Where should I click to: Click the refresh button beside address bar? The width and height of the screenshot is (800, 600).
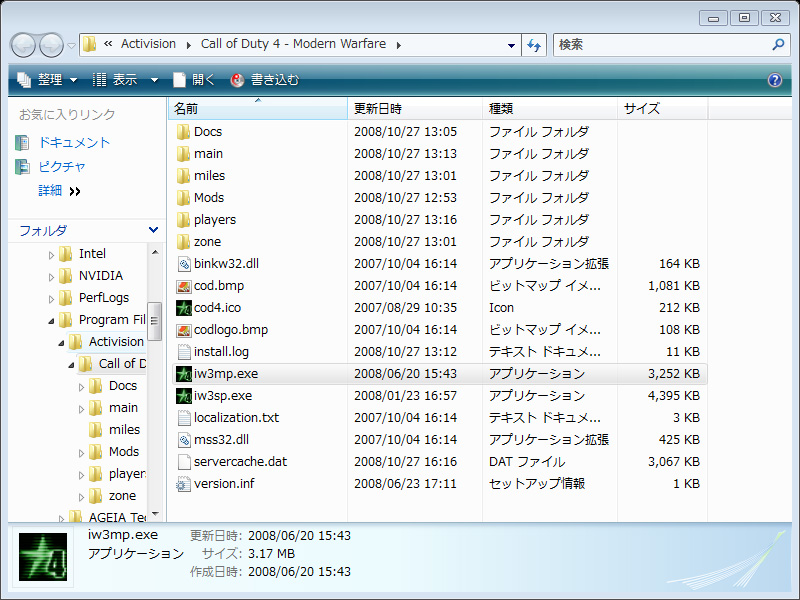tap(534, 45)
